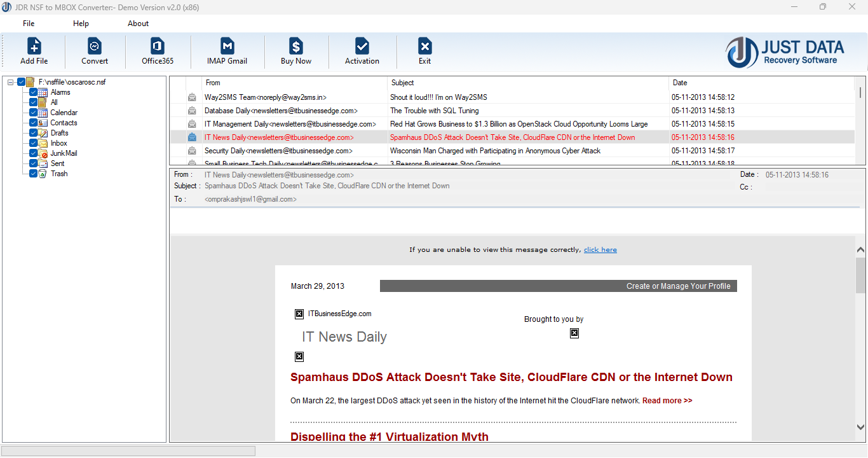Collapse the oscarosc.nsf tree node
The image size is (868, 458).
point(11,82)
